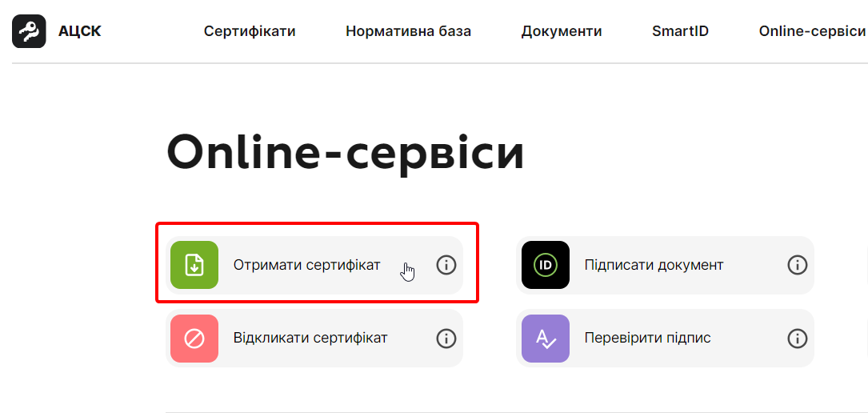Click the Підписати документ text link
This screenshot has height=413, width=868.
point(654,265)
